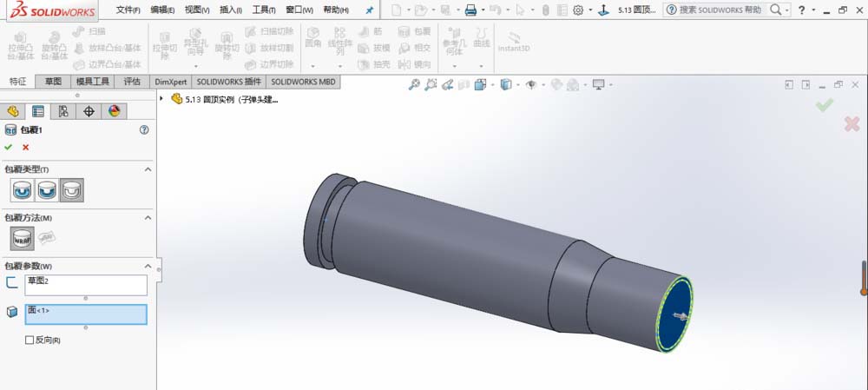Image resolution: width=868 pixels, height=390 pixels.
Task: Click the Display Style icon
Action: click(506, 85)
